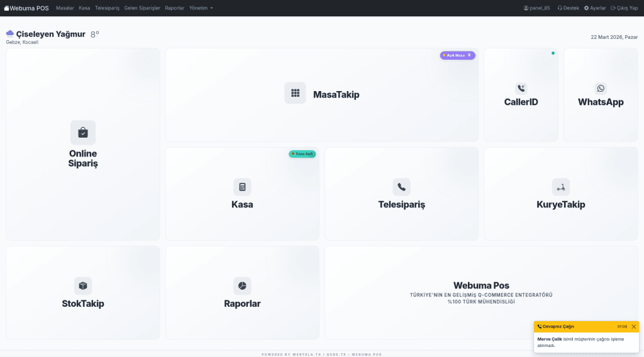The width and height of the screenshot is (644, 357).
Task: Click the 8° temperature value
Action: pyautogui.click(x=95, y=35)
